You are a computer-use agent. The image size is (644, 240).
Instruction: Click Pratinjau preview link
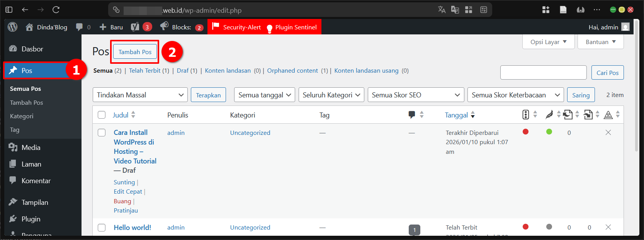tap(126, 210)
